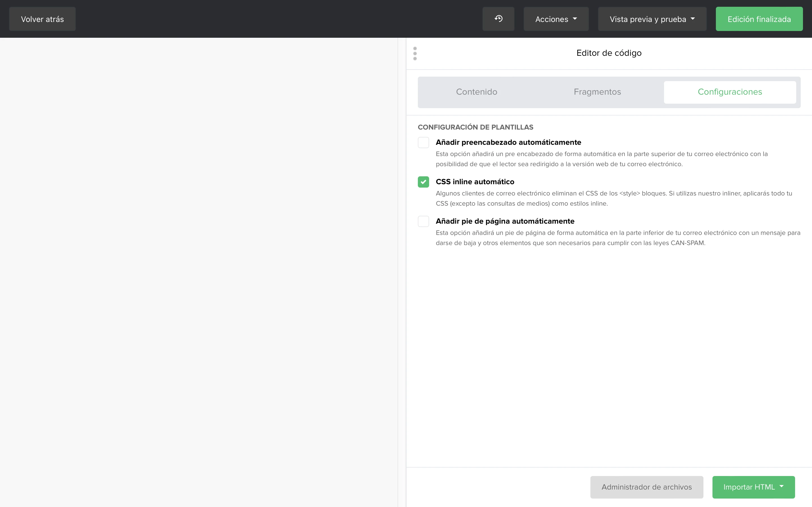This screenshot has height=507, width=812.
Task: Click the 'Volver atrás' button
Action: point(42,19)
